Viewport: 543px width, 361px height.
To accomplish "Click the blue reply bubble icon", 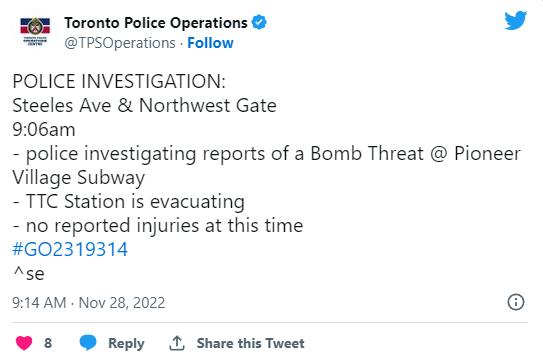I will pos(88,343).
